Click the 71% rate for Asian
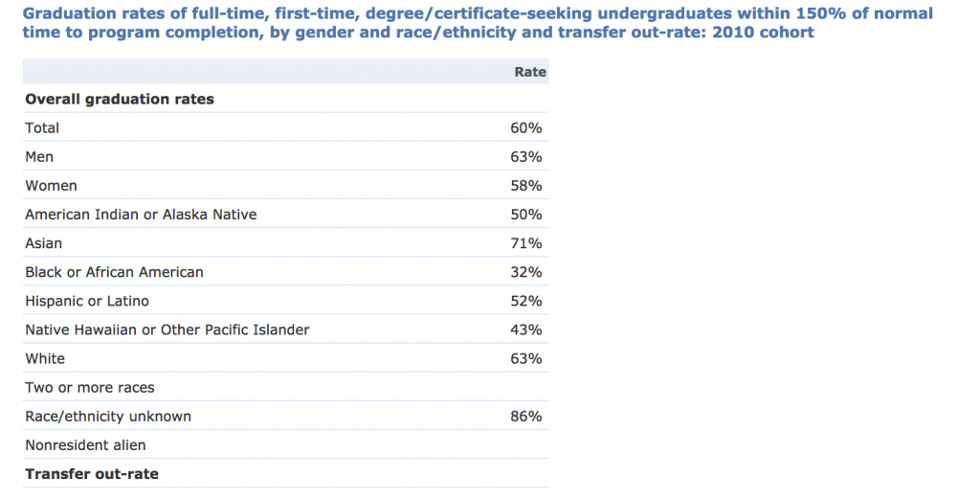The width and height of the screenshot is (980, 499). click(525, 243)
